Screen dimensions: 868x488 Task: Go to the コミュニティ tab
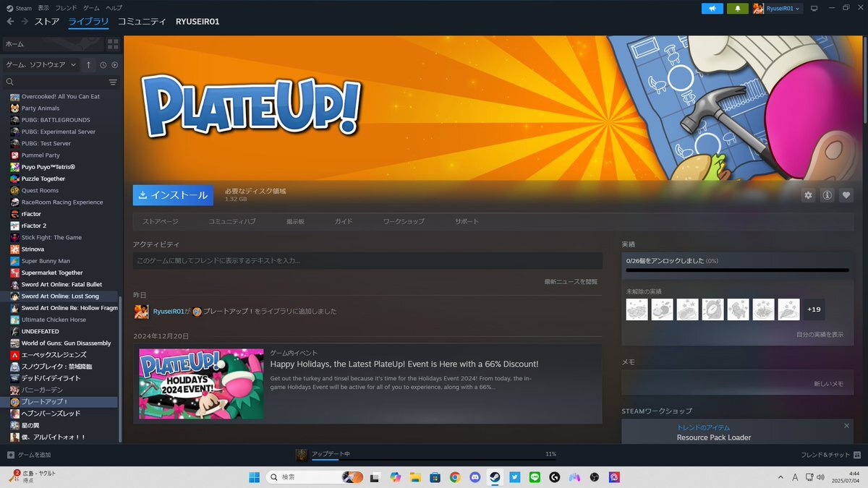click(142, 22)
